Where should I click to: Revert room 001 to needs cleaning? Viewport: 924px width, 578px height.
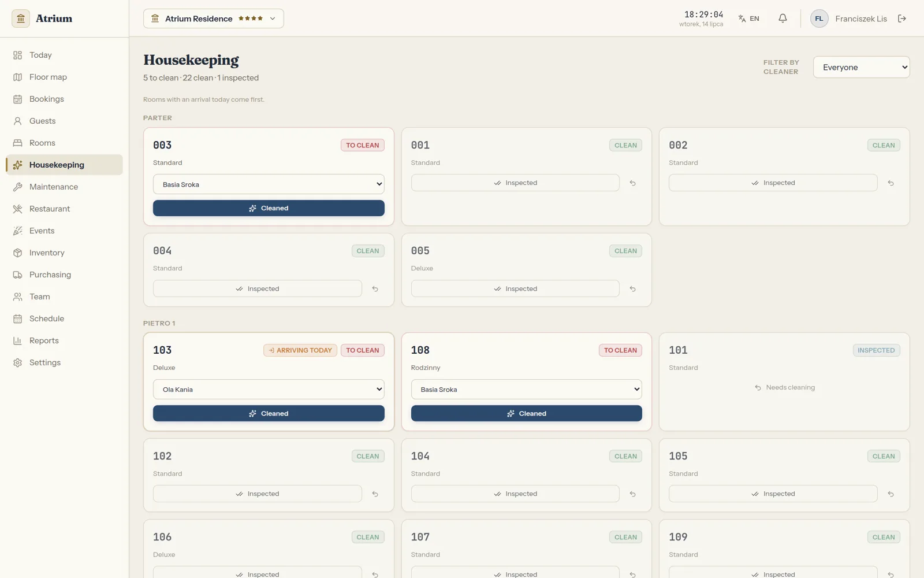(633, 183)
